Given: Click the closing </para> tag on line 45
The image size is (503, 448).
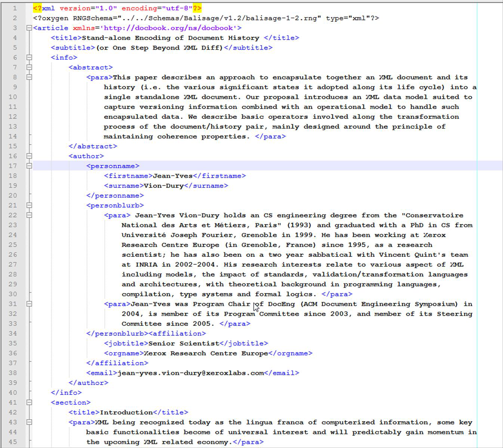Looking at the screenshot, I should pos(248,442).
